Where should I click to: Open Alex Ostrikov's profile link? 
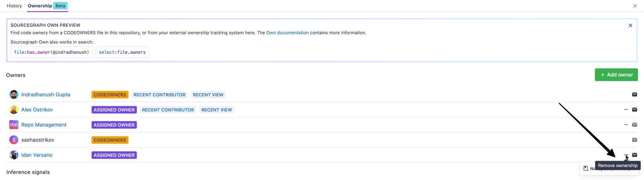point(37,110)
